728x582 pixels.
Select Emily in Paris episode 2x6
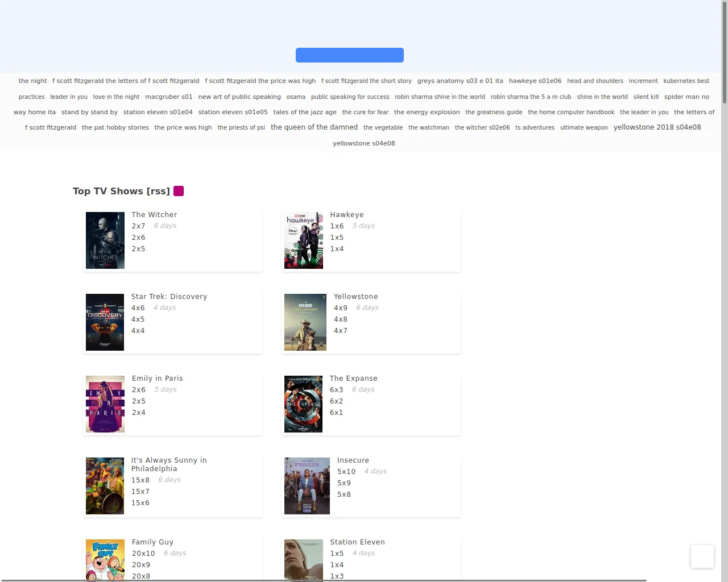[x=138, y=390]
